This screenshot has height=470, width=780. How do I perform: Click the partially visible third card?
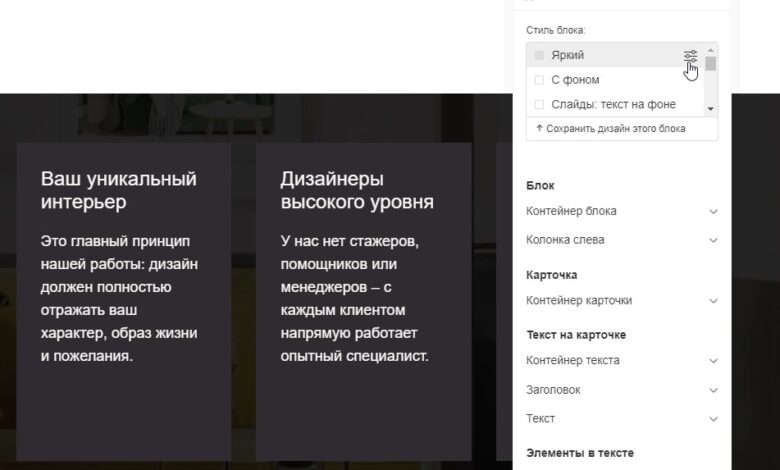pos(503,300)
